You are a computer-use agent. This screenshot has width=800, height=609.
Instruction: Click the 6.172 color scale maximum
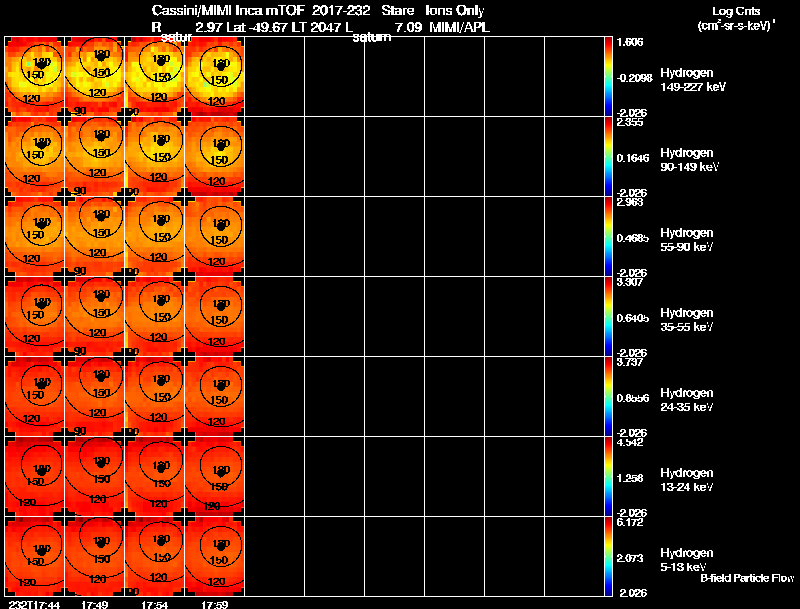click(630, 522)
